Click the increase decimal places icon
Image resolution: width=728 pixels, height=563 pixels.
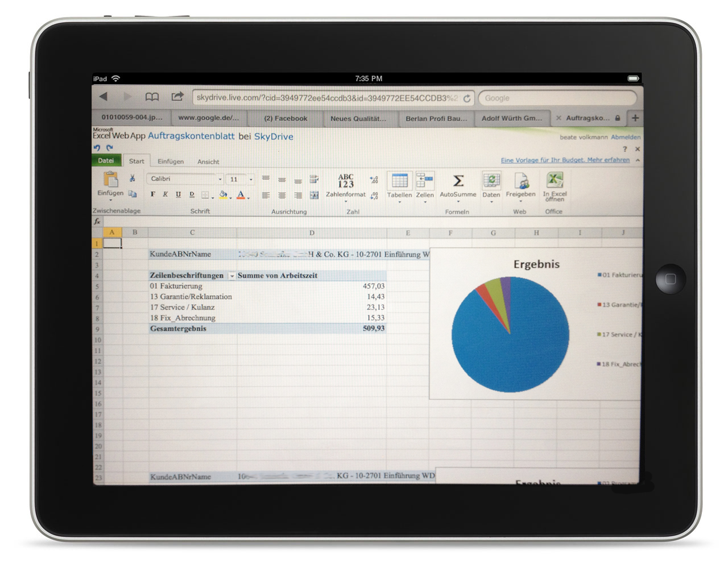point(374,180)
